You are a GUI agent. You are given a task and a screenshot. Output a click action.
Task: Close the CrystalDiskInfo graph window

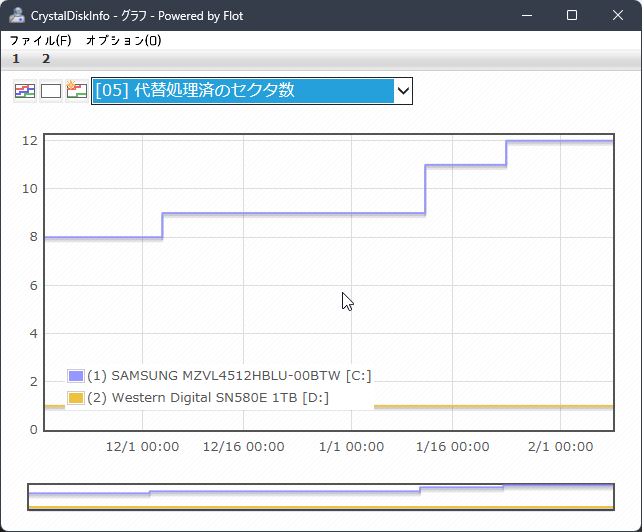click(618, 16)
